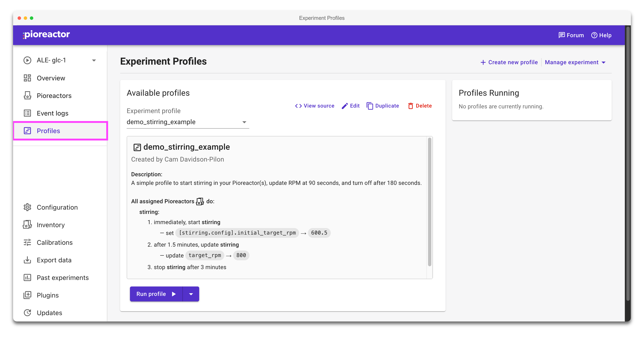Screen dimensions: 644x337
Task: Open the Calibrations sliders icon
Action: click(x=27, y=243)
